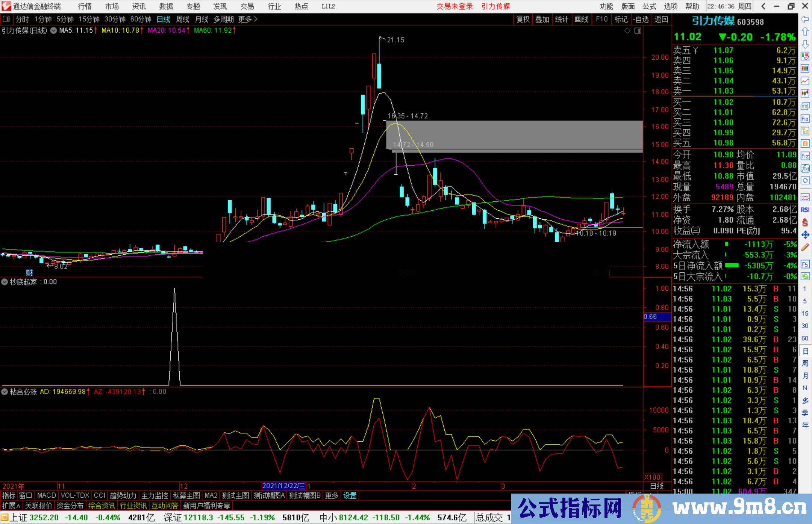This screenshot has width=812, height=524.
Task: Click the 复权 toolbar button
Action: click(523, 19)
